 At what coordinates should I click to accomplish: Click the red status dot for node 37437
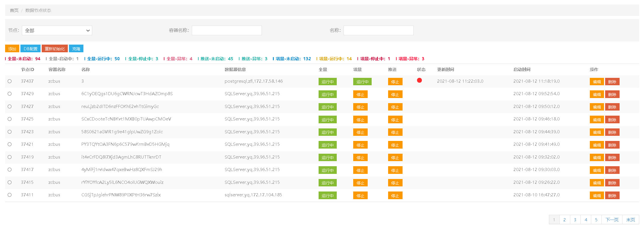coord(419,80)
